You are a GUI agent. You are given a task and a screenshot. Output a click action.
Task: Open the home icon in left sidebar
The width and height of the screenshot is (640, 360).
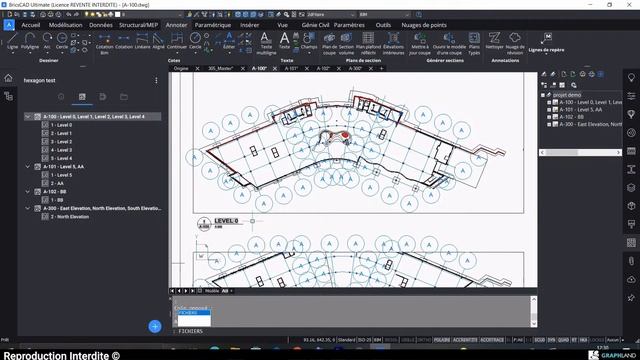click(8, 78)
